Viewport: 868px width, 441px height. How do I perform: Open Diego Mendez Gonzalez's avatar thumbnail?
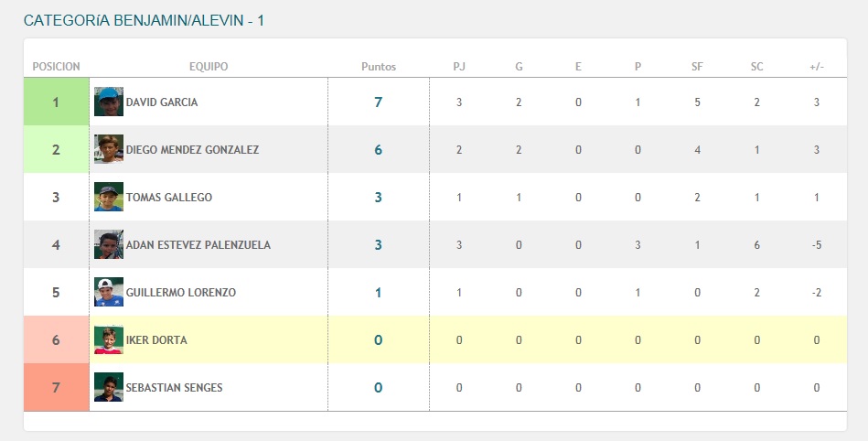tap(109, 149)
